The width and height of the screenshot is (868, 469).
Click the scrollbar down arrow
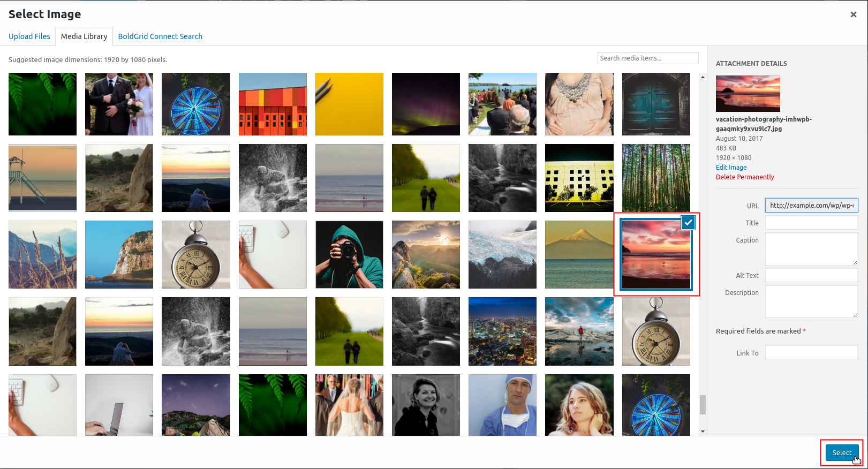pyautogui.click(x=703, y=432)
